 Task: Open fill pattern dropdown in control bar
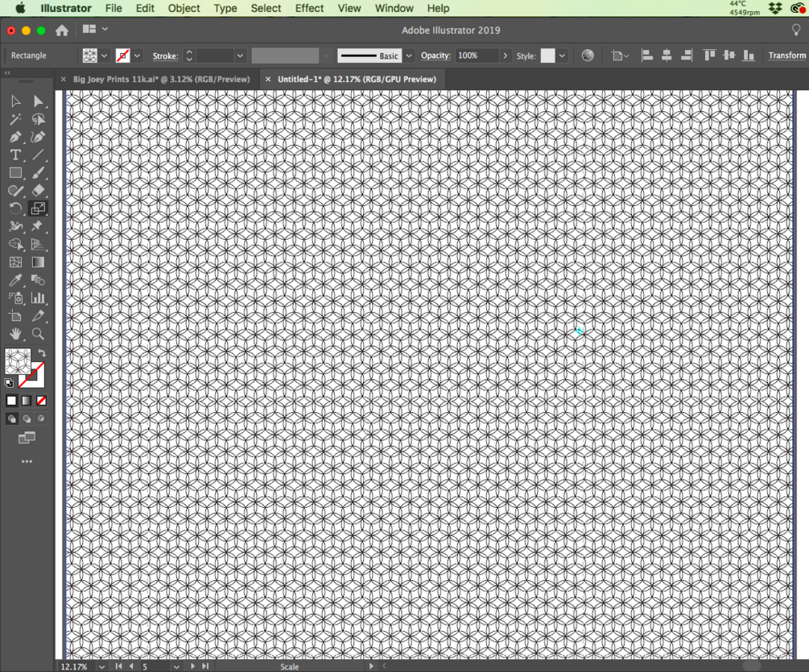click(x=104, y=56)
